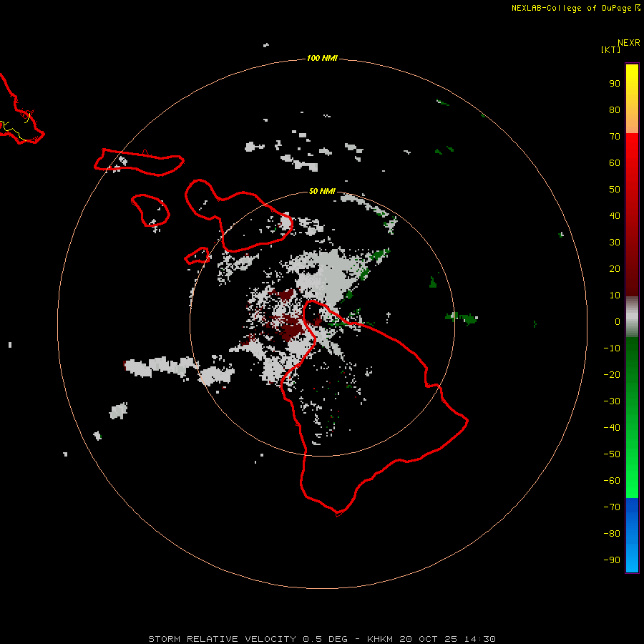This screenshot has width=644, height=644.
Task: Click the blue segment of the color bar
Action: (632, 535)
